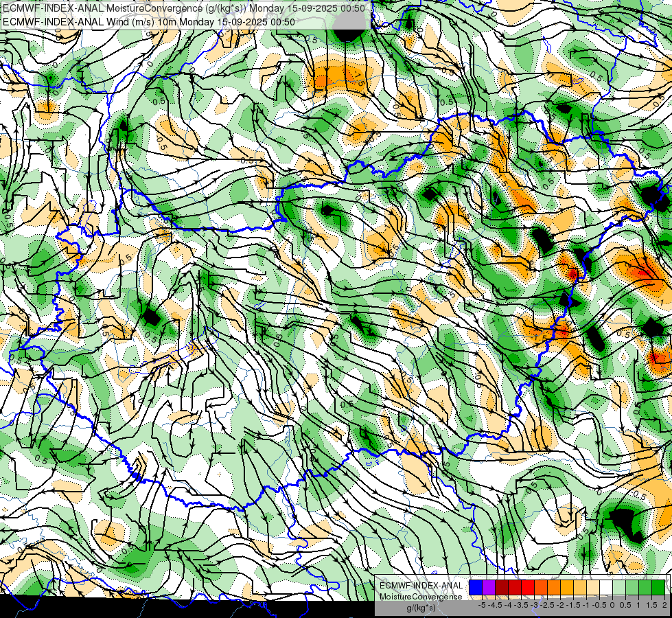The image size is (672, 618).
Task: Select legend swatch between -2 and -1.5 ticks
Action: tap(568, 587)
